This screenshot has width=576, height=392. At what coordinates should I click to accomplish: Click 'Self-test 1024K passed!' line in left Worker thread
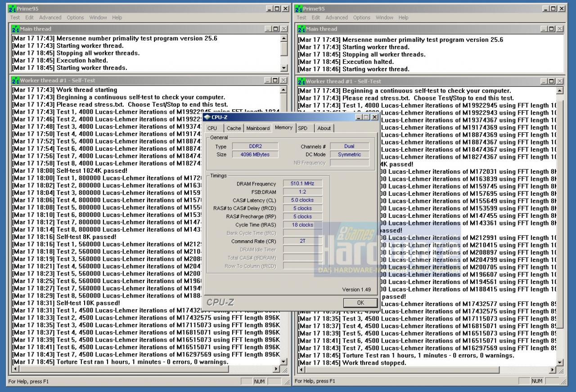[x=70, y=171]
